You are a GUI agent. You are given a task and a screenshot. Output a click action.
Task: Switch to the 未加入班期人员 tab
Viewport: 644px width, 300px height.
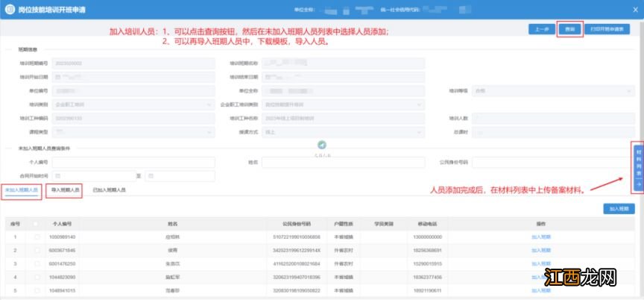(22, 190)
